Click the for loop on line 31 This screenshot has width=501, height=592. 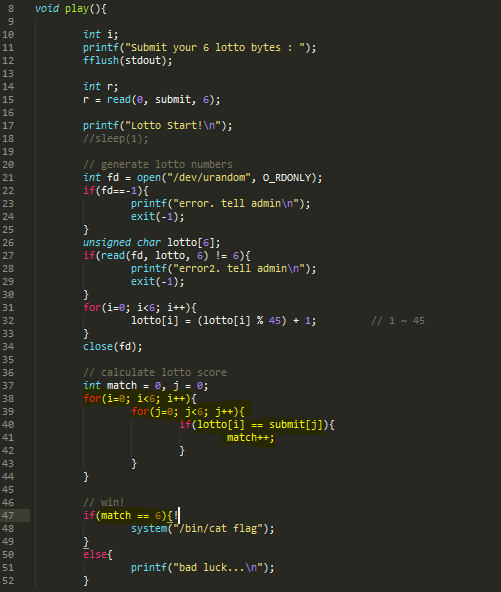click(x=139, y=307)
